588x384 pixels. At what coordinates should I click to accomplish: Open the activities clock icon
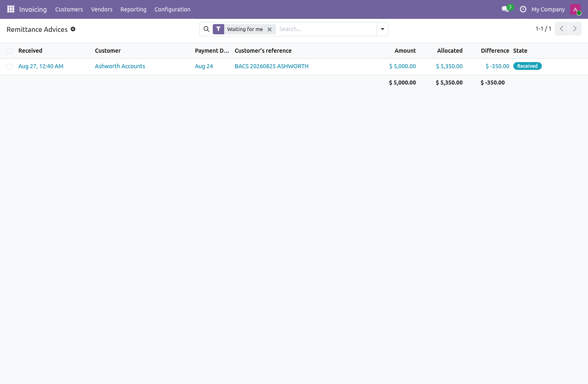coord(523,9)
